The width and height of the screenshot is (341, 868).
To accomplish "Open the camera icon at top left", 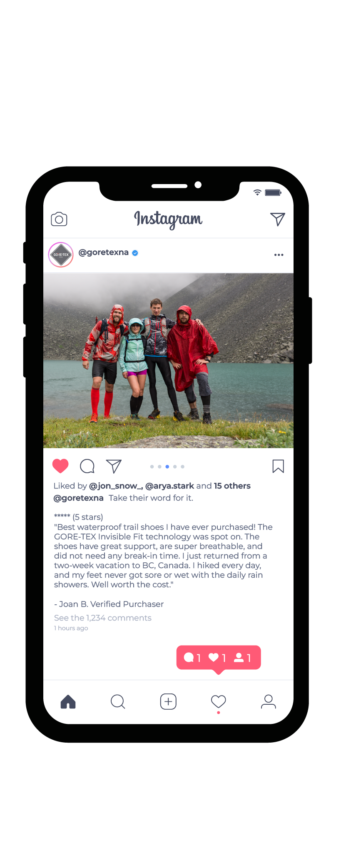I will coord(59,219).
